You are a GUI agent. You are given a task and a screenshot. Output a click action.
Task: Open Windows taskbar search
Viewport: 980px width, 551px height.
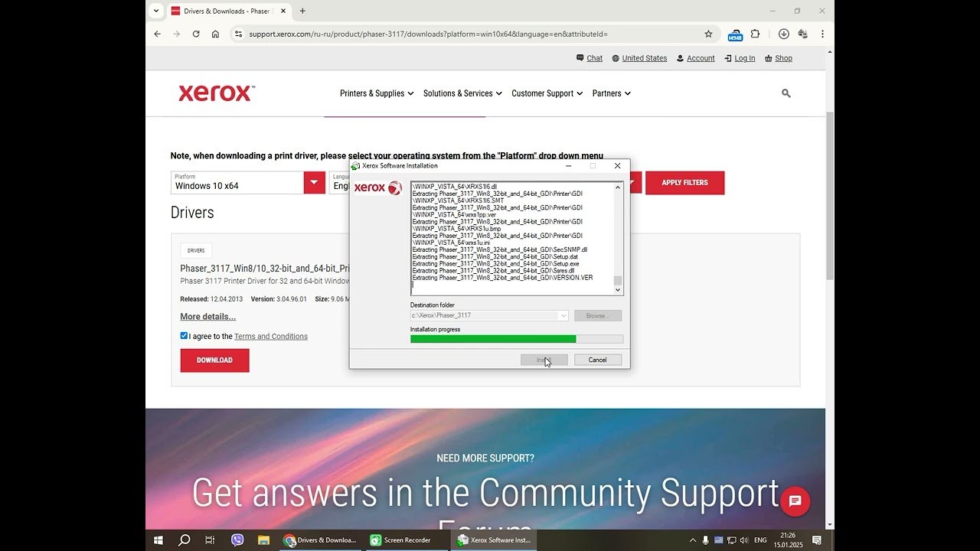point(184,540)
